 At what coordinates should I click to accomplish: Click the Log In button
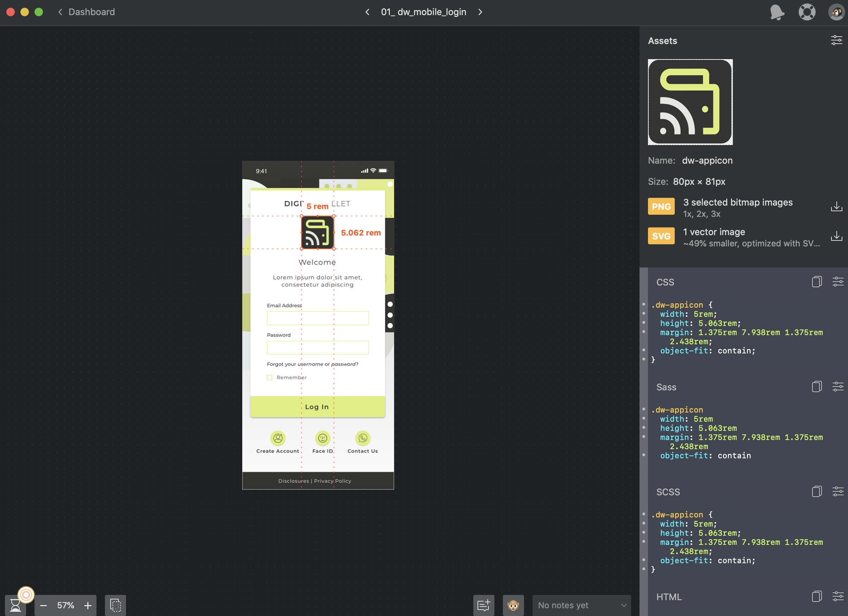click(x=317, y=407)
